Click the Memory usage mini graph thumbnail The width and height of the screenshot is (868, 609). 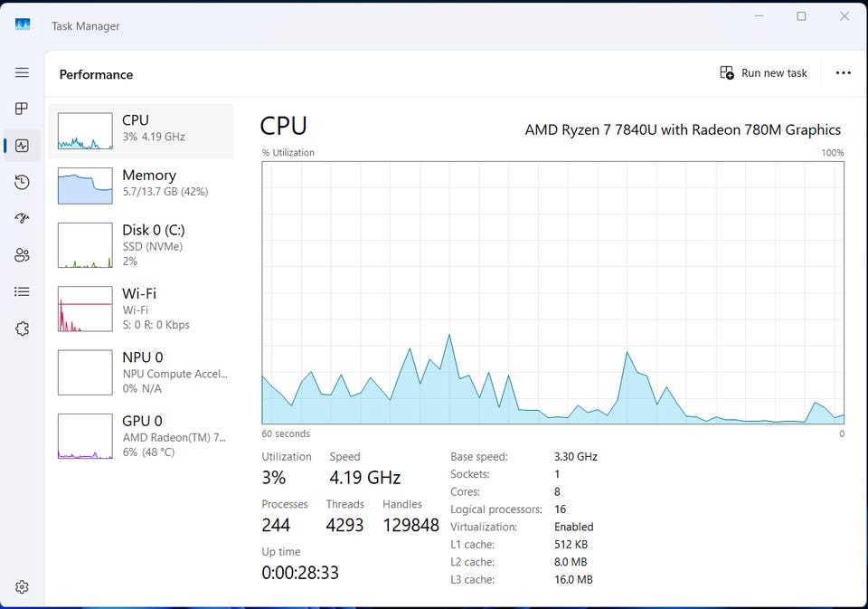(x=85, y=186)
